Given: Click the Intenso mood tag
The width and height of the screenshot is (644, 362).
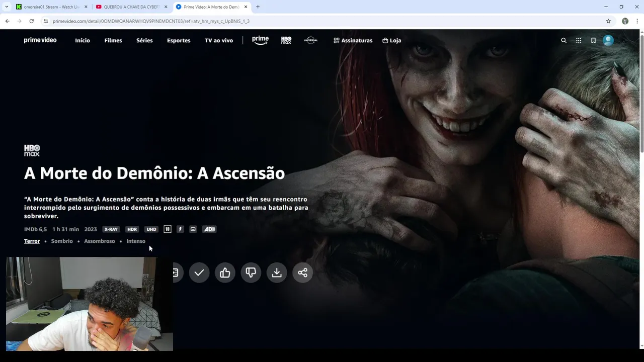Looking at the screenshot, I should coord(136,241).
